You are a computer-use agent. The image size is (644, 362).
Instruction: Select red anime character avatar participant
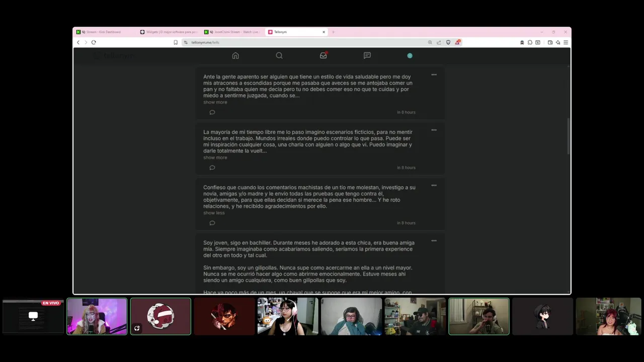point(224,316)
